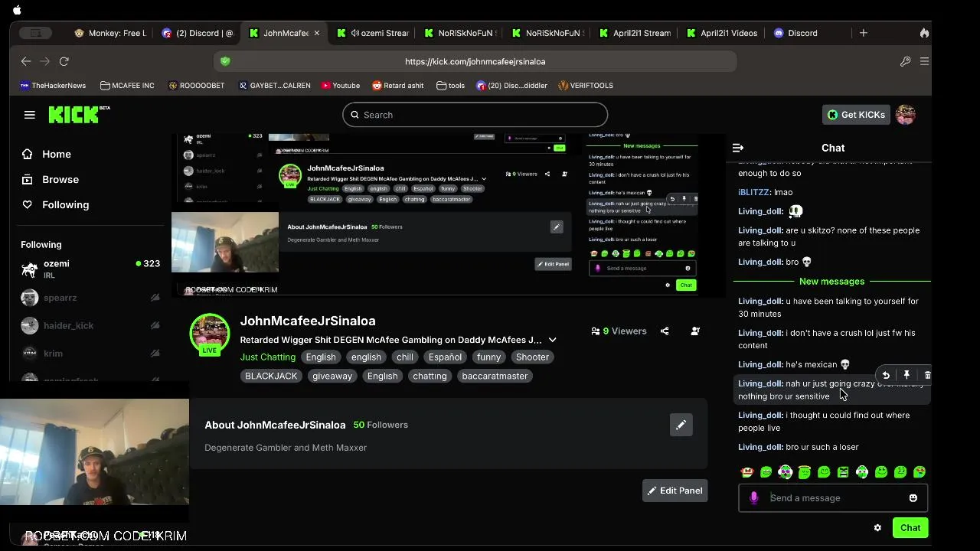The image size is (980, 551).
Task: Open Following in sidebar
Action: click(55, 204)
